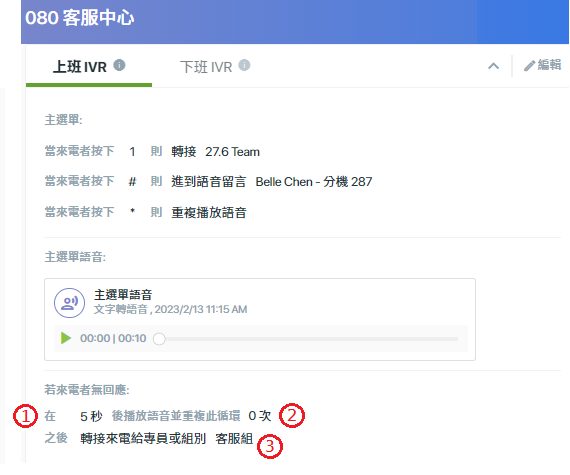Click the 主選單語音 audio file title
Screen dimensions: 570x475
coord(123,294)
